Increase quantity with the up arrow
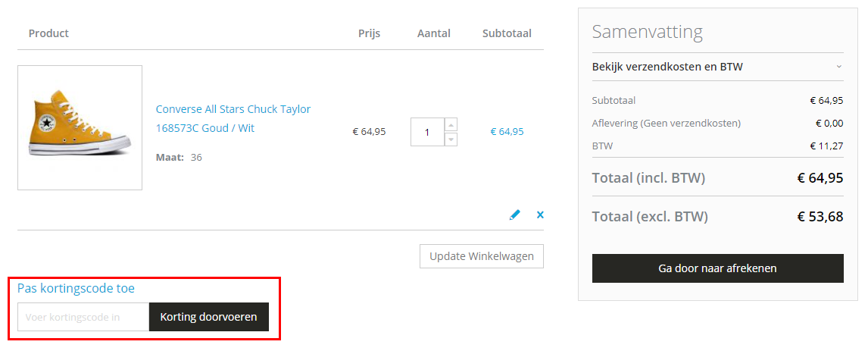This screenshot has height=351, width=868. (451, 124)
